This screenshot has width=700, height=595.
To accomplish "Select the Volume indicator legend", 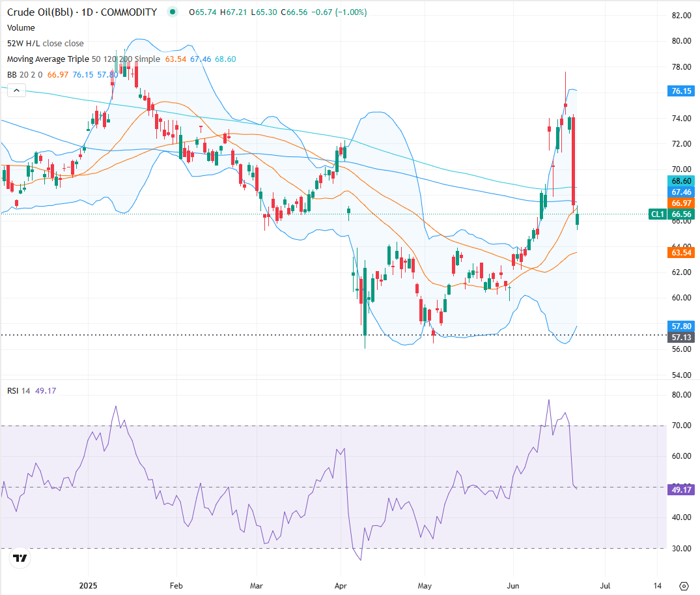I will pos(21,27).
